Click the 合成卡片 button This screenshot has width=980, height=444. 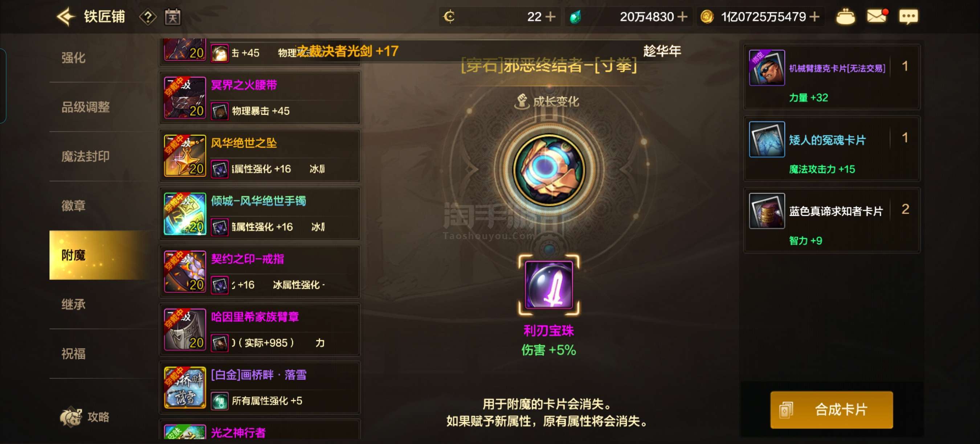coord(831,410)
